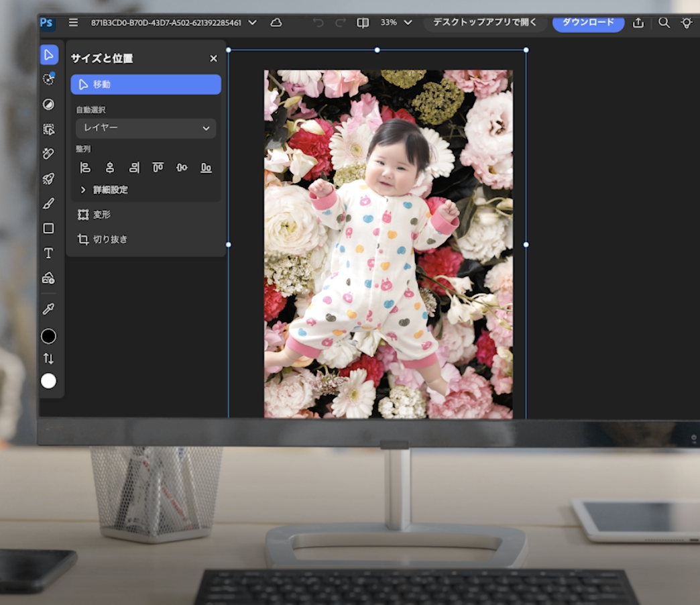Screen dimensions: 700x605
Task: Select the 変形 transform option
Action: click(101, 215)
